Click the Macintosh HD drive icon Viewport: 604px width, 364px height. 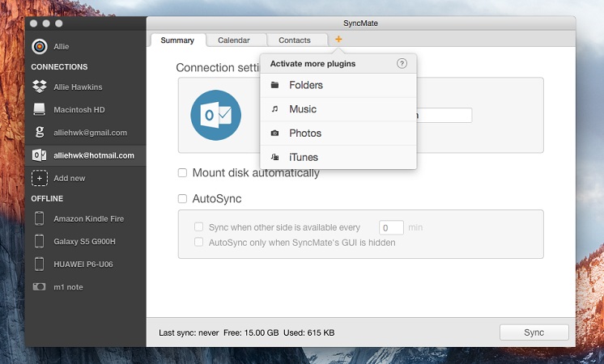pos(40,109)
